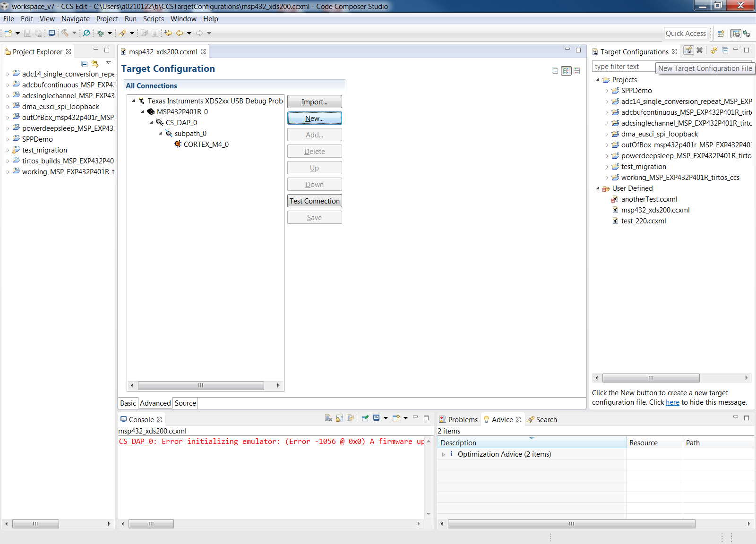Click the yellow Back navigation arrow
756x544 pixels.
coord(180,33)
